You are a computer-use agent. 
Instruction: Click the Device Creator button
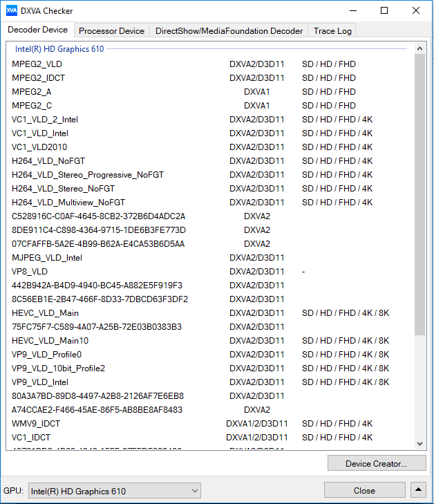pyautogui.click(x=377, y=463)
